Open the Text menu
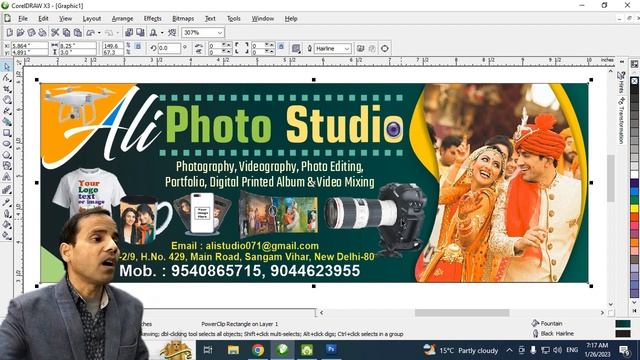Screen dimensions: 640x360 tap(210, 19)
